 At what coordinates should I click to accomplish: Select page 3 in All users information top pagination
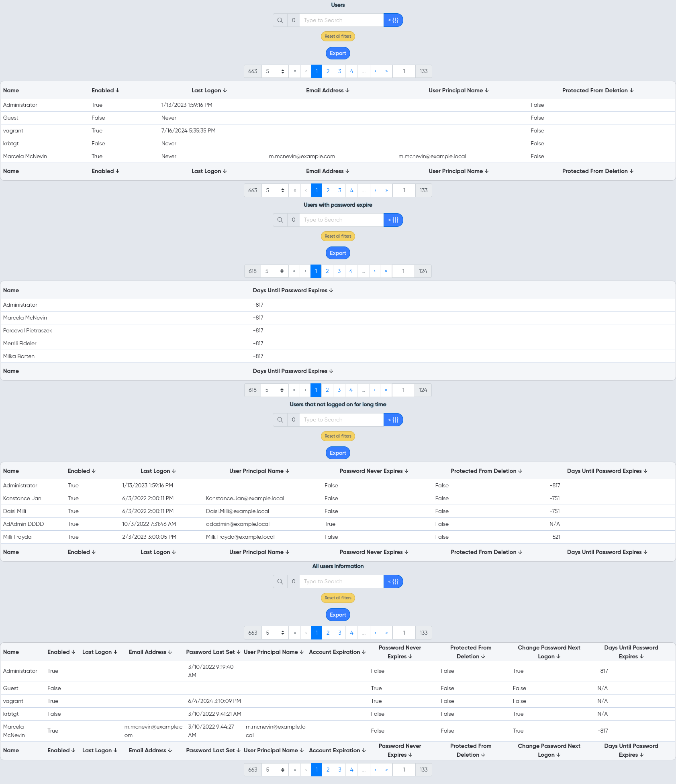click(x=340, y=633)
